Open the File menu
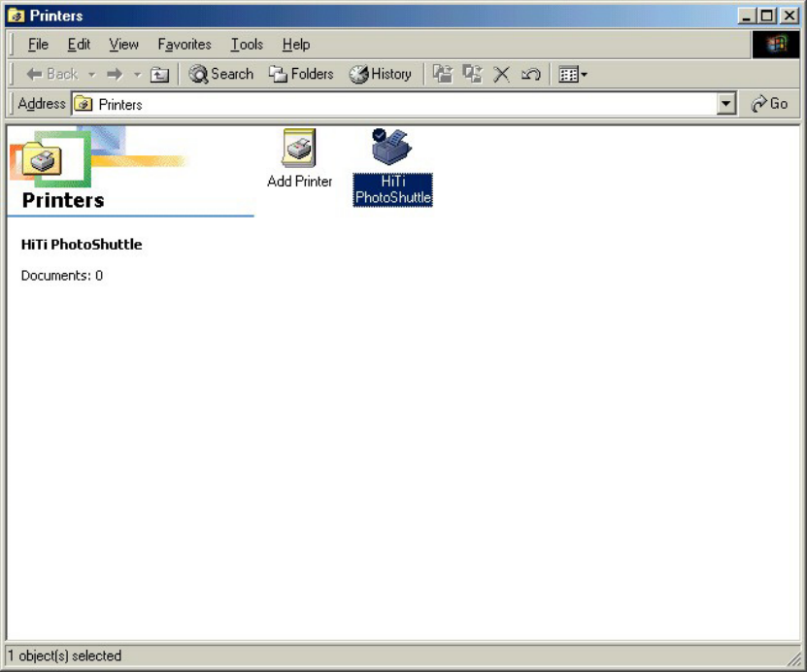The width and height of the screenshot is (807, 672). pyautogui.click(x=38, y=45)
